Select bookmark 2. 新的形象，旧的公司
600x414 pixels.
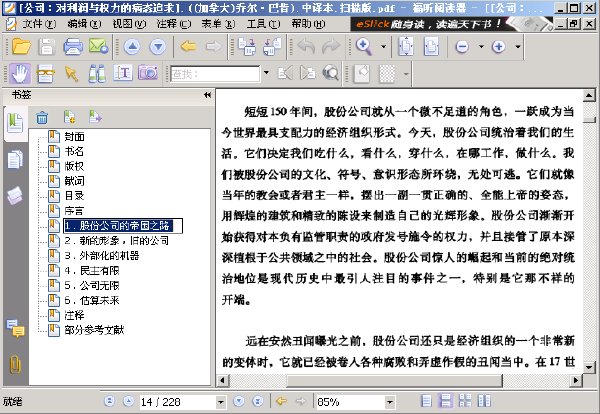(x=117, y=240)
